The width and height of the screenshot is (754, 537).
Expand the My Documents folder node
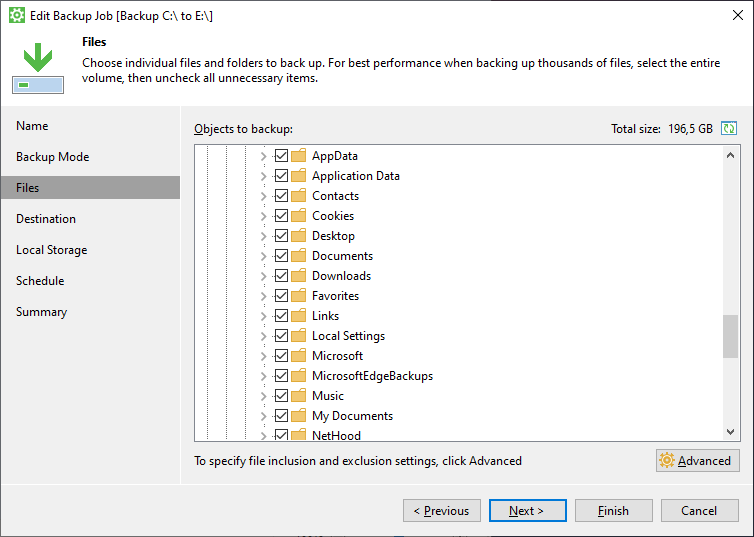pyautogui.click(x=264, y=416)
